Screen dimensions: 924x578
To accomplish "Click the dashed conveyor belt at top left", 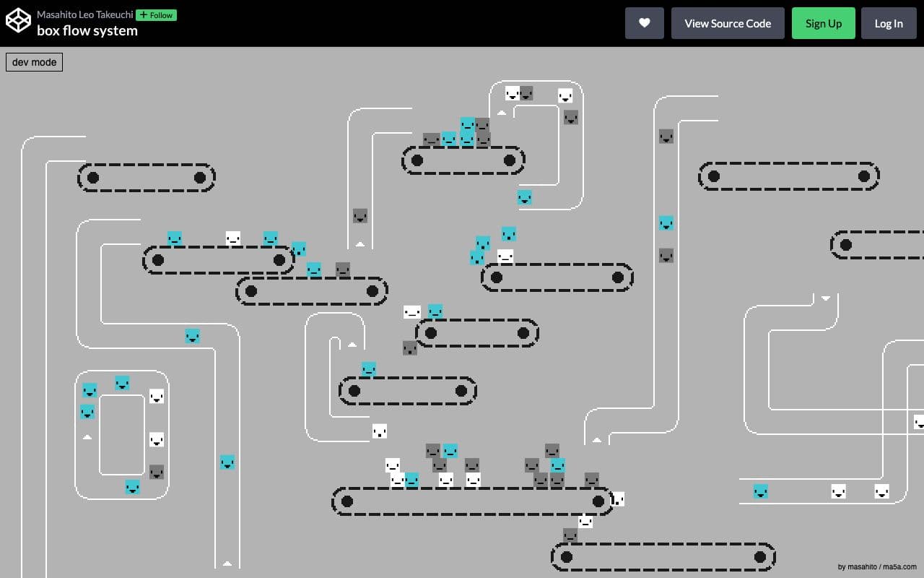I will click(x=144, y=178).
